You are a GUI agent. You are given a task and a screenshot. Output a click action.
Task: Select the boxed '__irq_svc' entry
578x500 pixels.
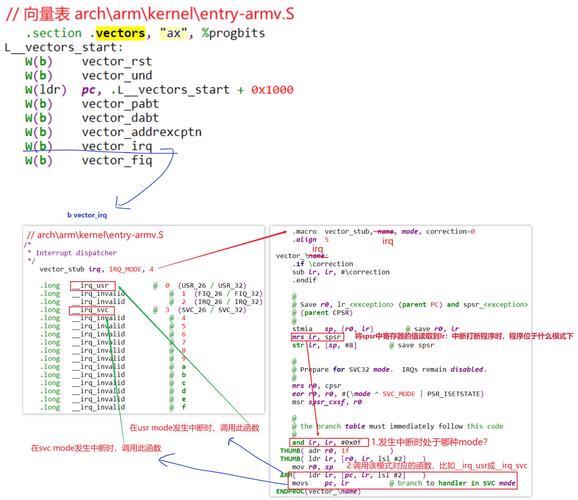point(91,310)
